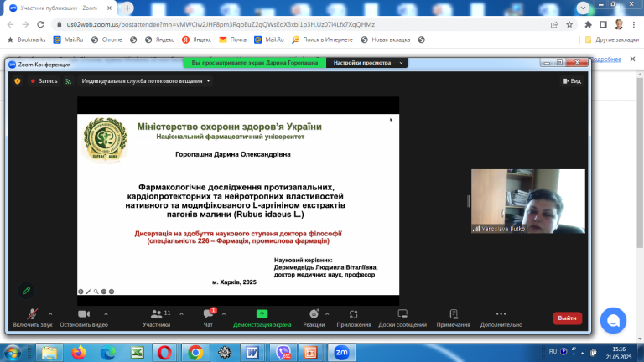The width and height of the screenshot is (644, 362).
Task: Open Другие закладки folder
Action: point(612,40)
